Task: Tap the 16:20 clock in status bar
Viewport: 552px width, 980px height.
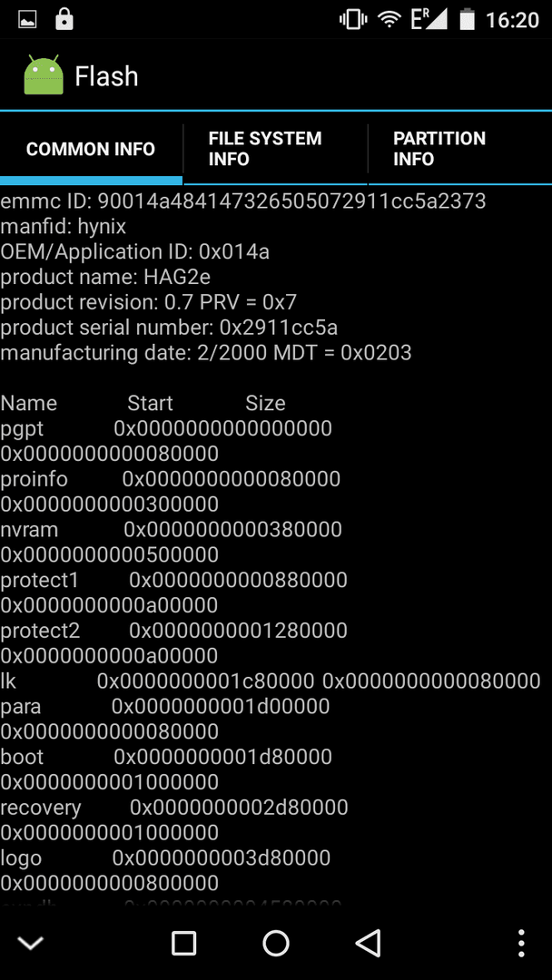Action: [x=513, y=20]
